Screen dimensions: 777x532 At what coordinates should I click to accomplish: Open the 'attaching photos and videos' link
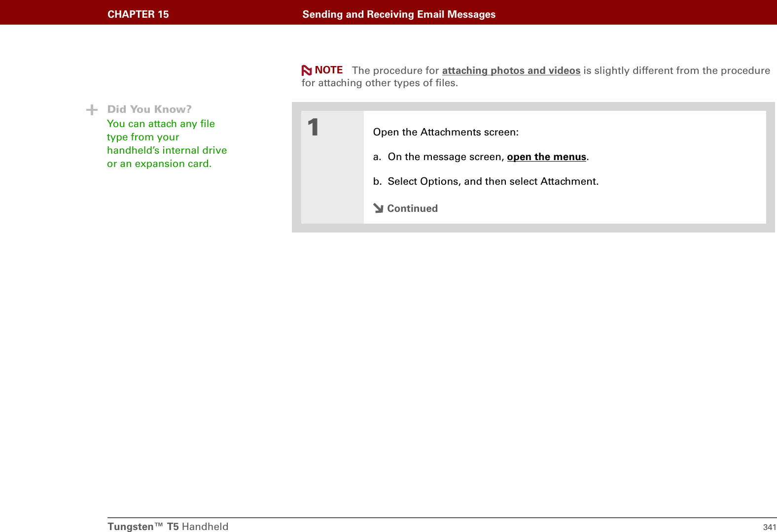(x=511, y=70)
